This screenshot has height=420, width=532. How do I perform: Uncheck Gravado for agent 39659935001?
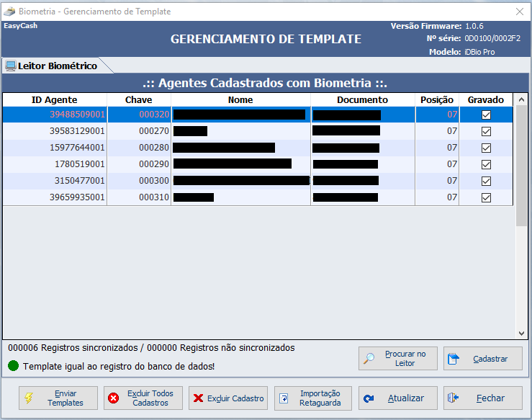[x=486, y=197]
